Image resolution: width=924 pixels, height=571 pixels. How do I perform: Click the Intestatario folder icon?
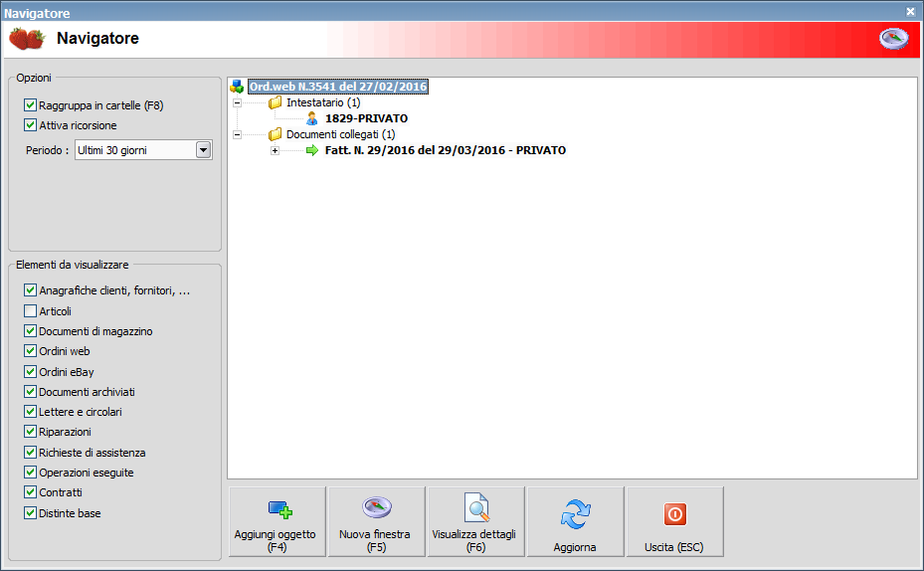(275, 102)
